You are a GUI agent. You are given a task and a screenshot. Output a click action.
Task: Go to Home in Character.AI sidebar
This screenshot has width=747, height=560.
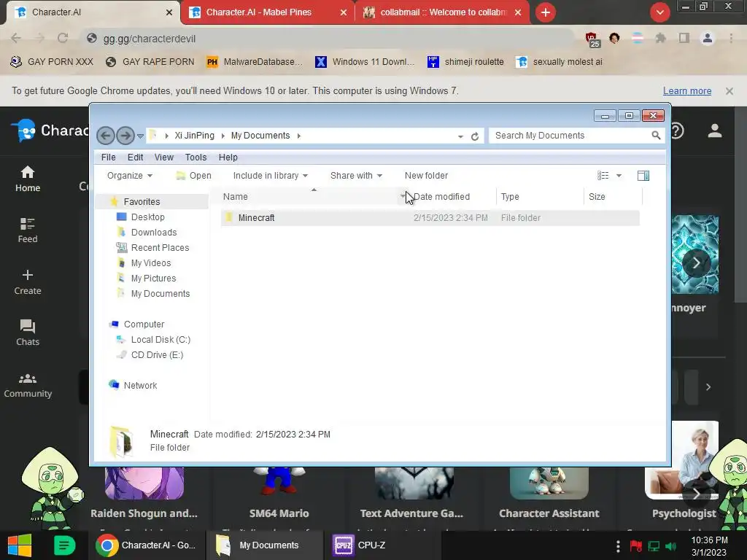(x=28, y=179)
